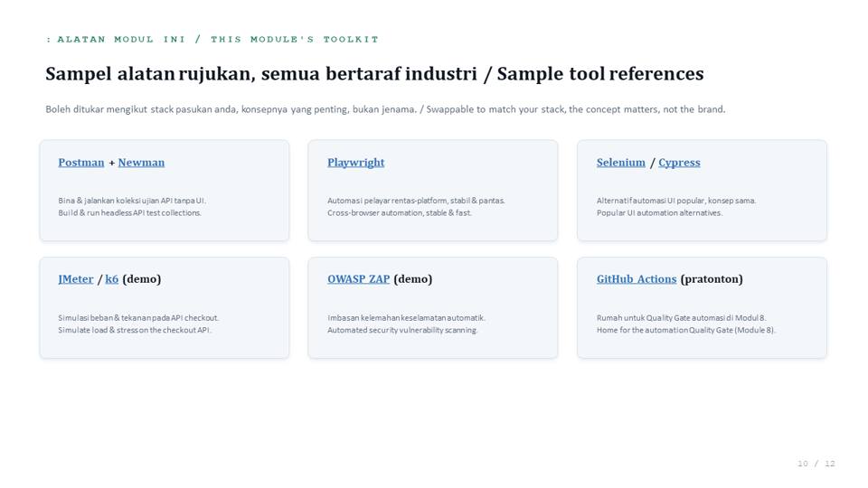The image size is (868, 488).
Task: Follow the OWASP ZAP hyperlink
Action: (359, 279)
